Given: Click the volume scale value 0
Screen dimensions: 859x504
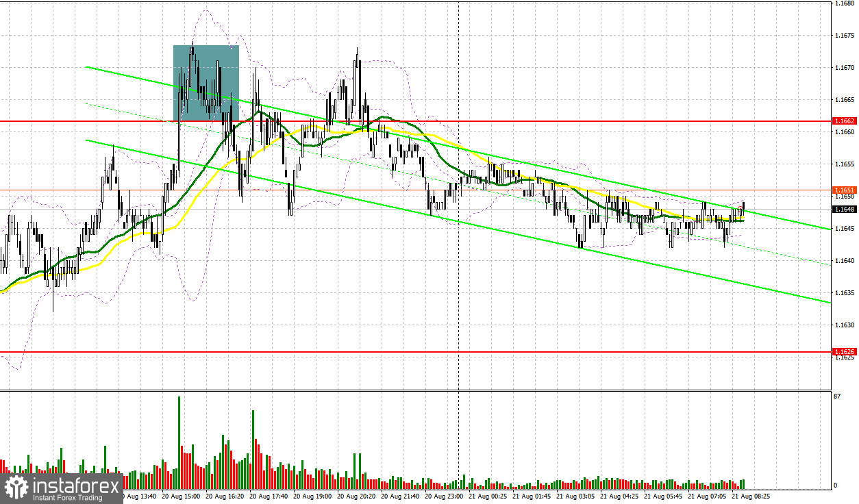Looking at the screenshot, I should [836, 486].
